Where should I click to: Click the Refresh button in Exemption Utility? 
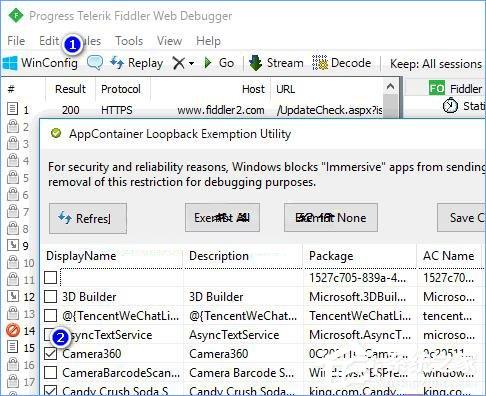click(88, 218)
